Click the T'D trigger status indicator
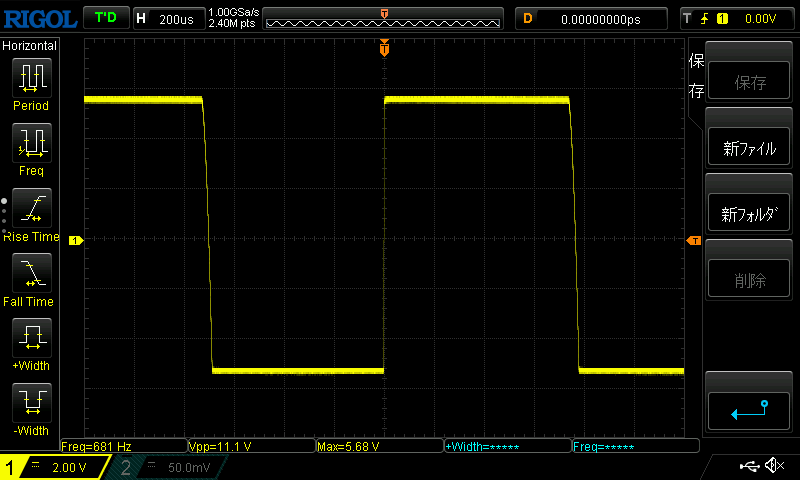The image size is (800, 480). tap(106, 18)
